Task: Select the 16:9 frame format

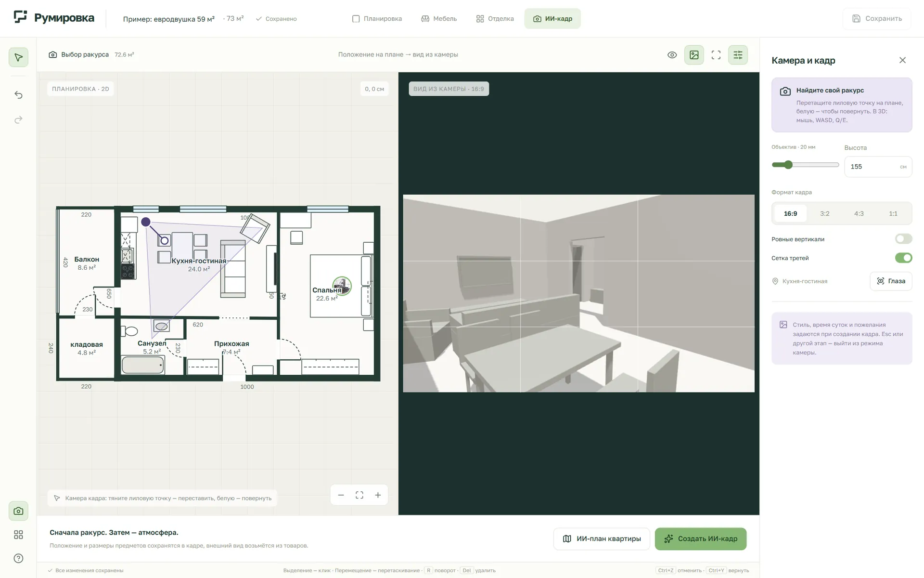Action: [x=790, y=213]
